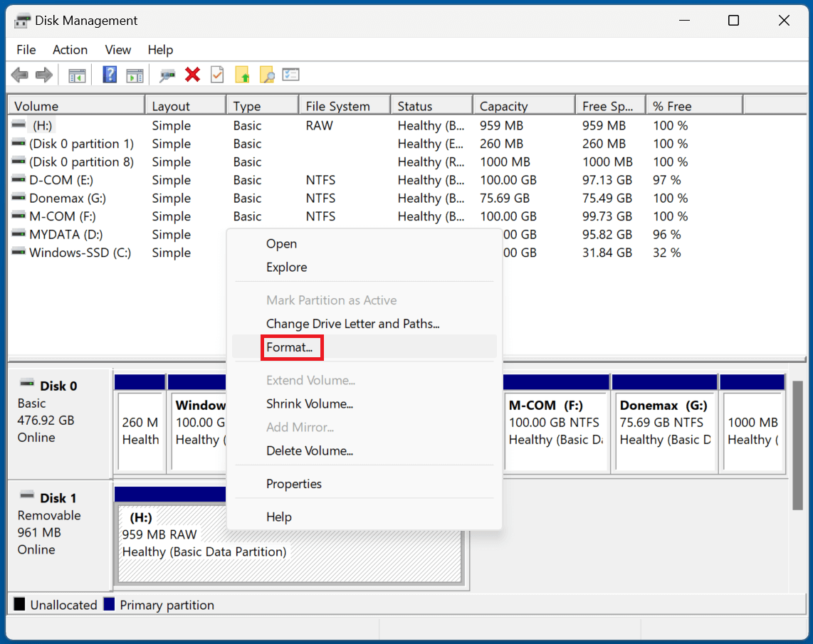Click Help at the bottom of the context menu
The image size is (813, 644).
tap(278, 517)
